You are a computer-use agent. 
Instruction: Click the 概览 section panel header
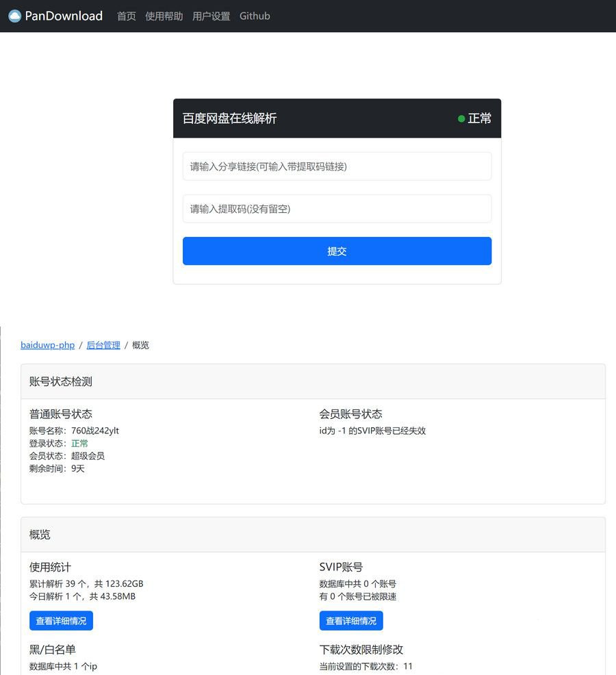tap(39, 535)
